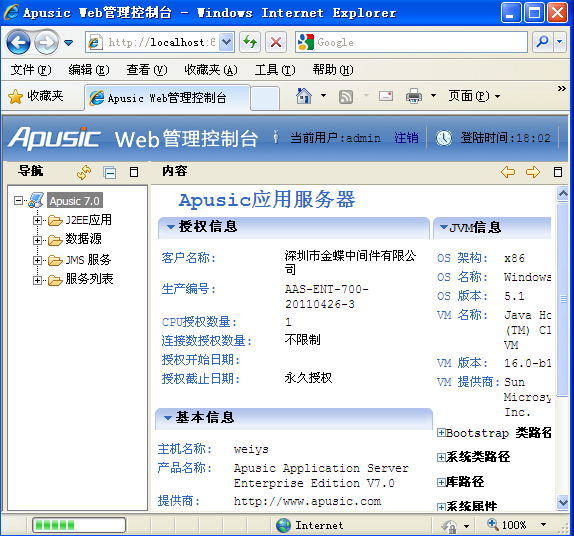Open recent pages dropdown arrow
Viewport: 574px width, 536px height.
pos(68,42)
